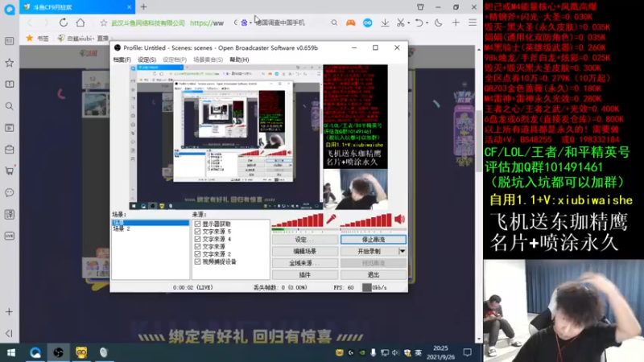Toggle the 文字来源 source checkbox
This screenshot has width=644, height=362.
coord(197,247)
